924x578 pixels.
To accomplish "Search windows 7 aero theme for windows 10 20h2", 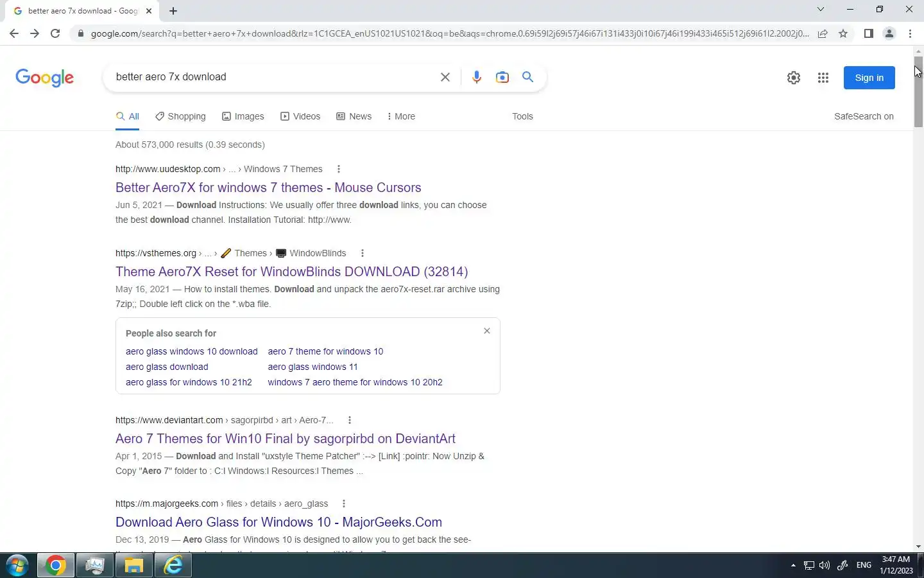I will click(x=355, y=382).
